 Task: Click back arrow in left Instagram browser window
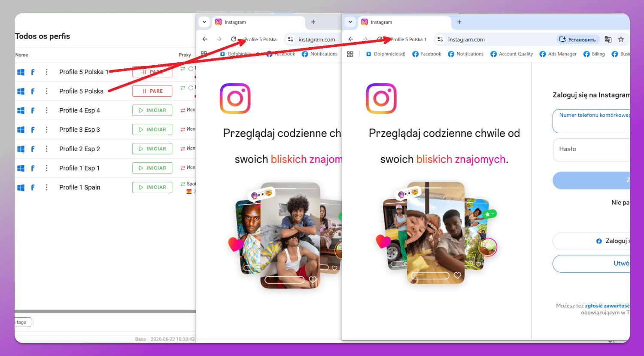(x=205, y=39)
